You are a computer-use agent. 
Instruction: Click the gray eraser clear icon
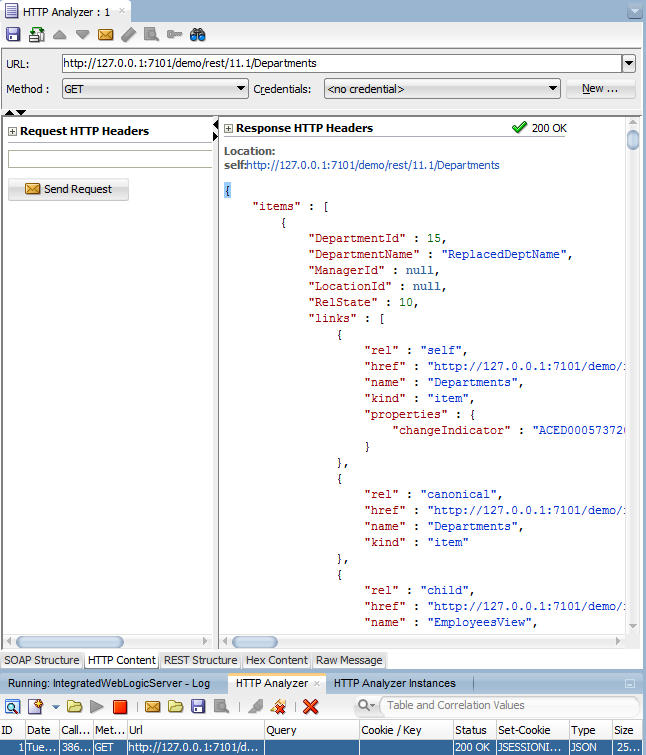pyautogui.click(x=129, y=35)
